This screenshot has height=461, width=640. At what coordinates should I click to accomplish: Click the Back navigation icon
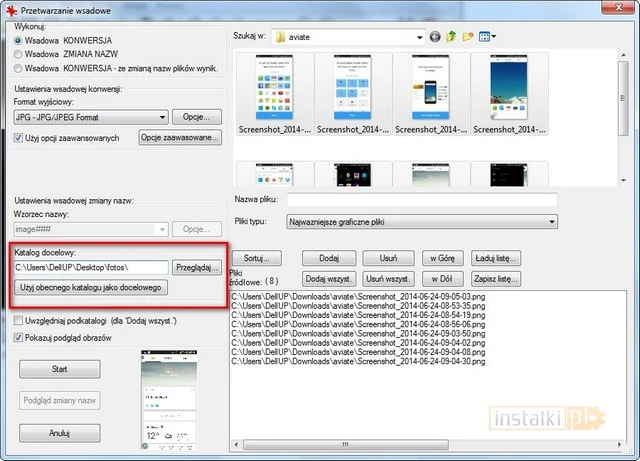pos(435,37)
